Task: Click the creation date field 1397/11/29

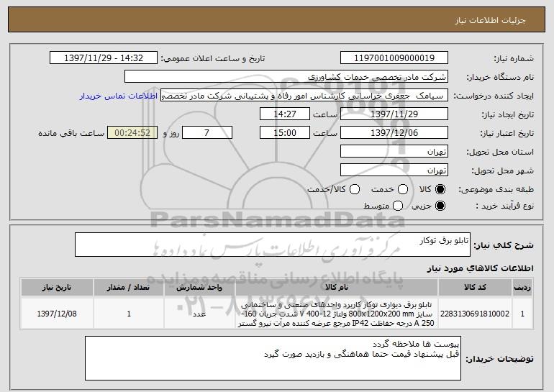Action: pos(394,114)
